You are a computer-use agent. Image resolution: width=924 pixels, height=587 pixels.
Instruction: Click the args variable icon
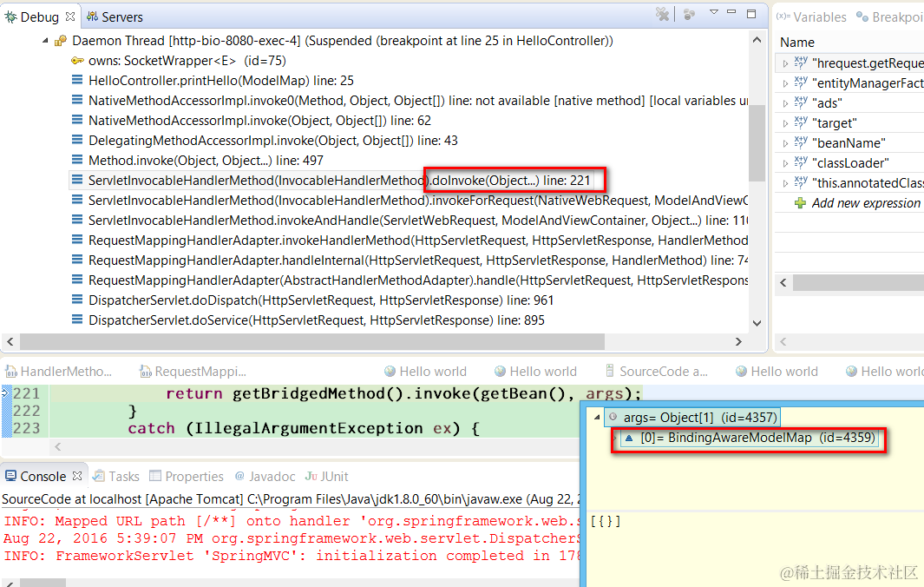click(x=613, y=417)
